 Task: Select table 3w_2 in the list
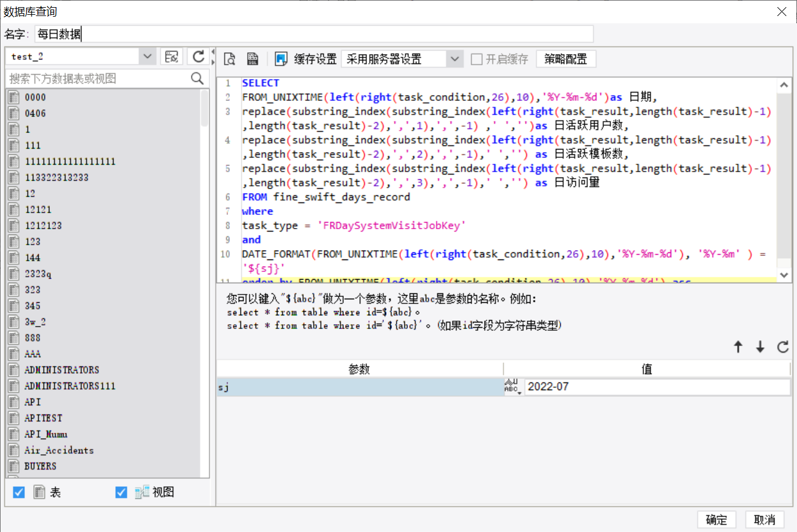pos(35,322)
